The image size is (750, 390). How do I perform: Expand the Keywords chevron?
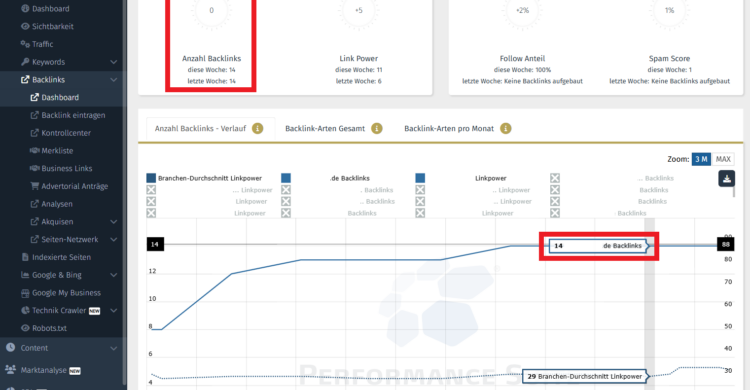coord(113,62)
